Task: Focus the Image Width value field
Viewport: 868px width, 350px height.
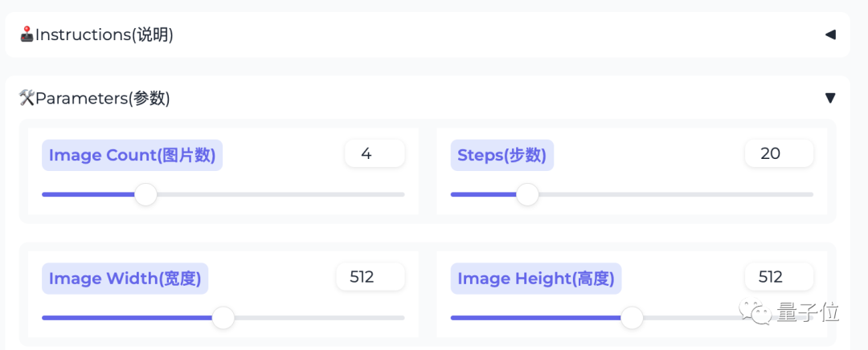Action: tap(370, 277)
